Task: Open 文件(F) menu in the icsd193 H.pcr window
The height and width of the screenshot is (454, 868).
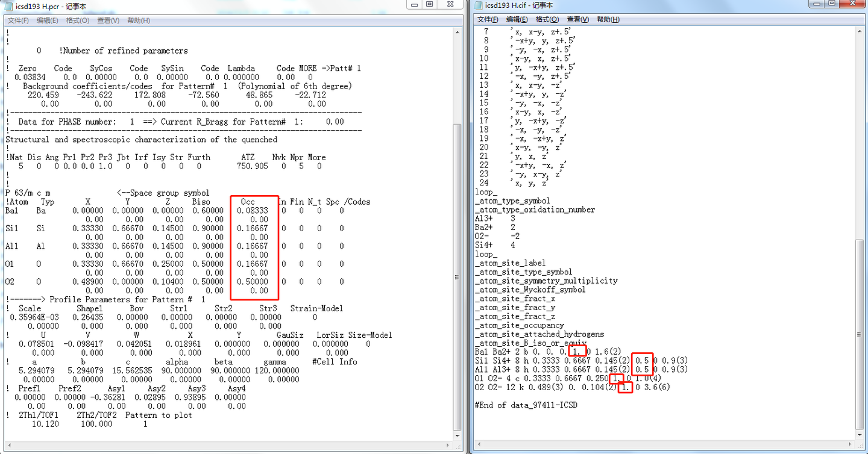Action: pyautogui.click(x=18, y=20)
